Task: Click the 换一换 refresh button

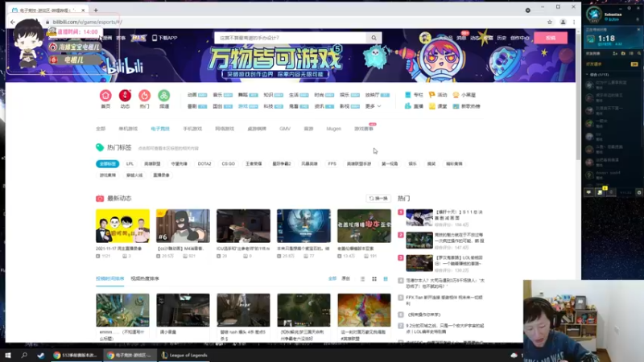Action: coord(378,198)
